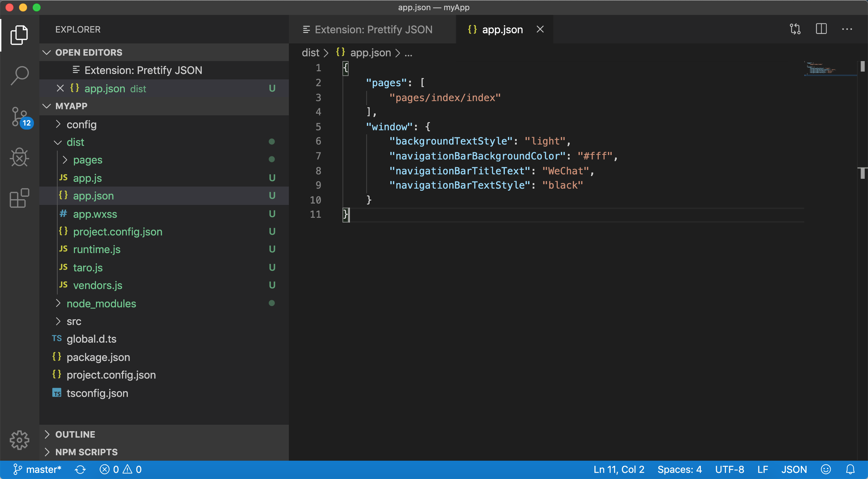The width and height of the screenshot is (868, 479).
Task: Open Source Control view with 12 badge
Action: pos(19,117)
